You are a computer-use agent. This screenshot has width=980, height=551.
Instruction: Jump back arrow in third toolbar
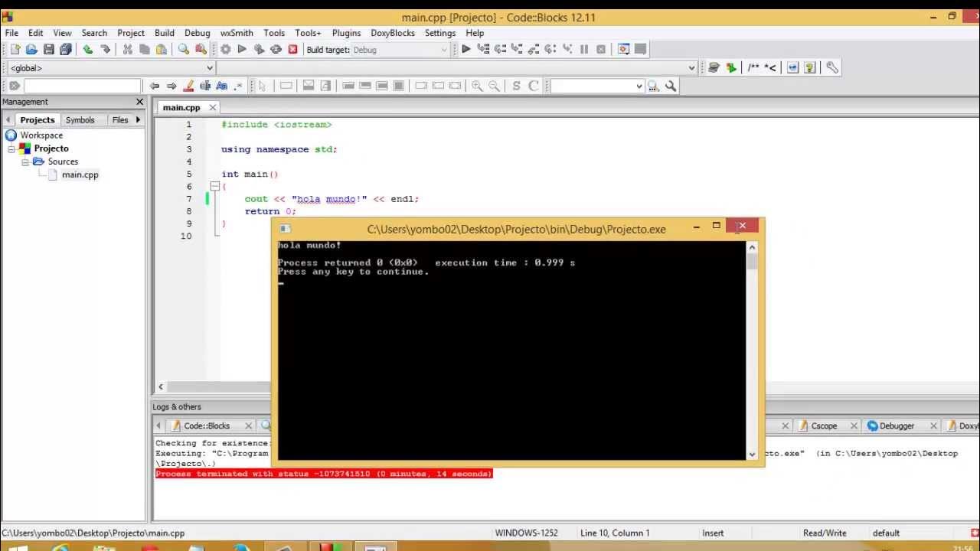(155, 86)
